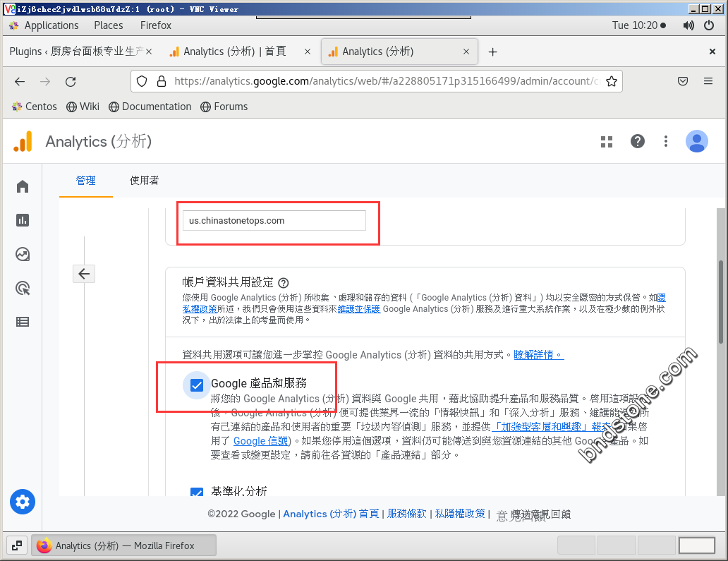The image size is (728, 561).
Task: Open the Firefox hamburger menu
Action: (708, 81)
